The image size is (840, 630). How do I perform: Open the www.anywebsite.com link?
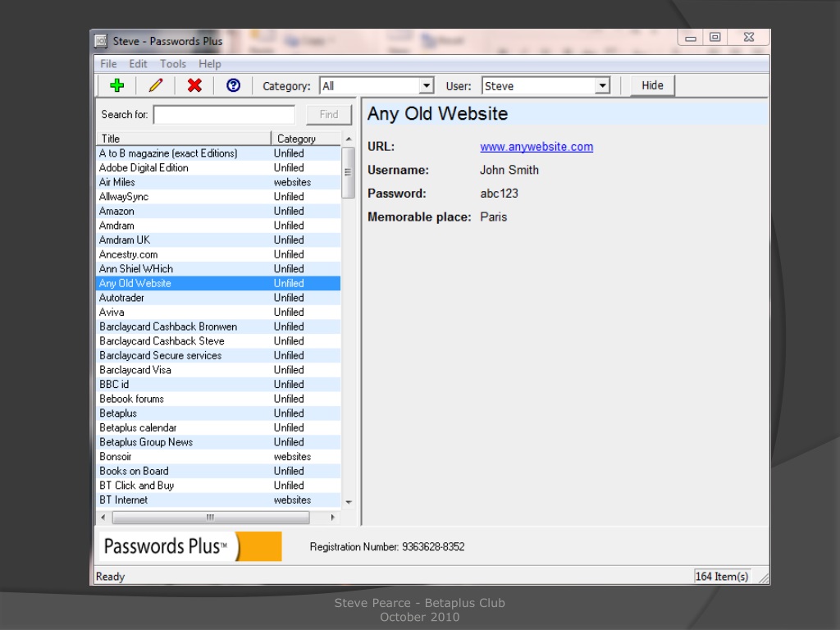click(536, 147)
